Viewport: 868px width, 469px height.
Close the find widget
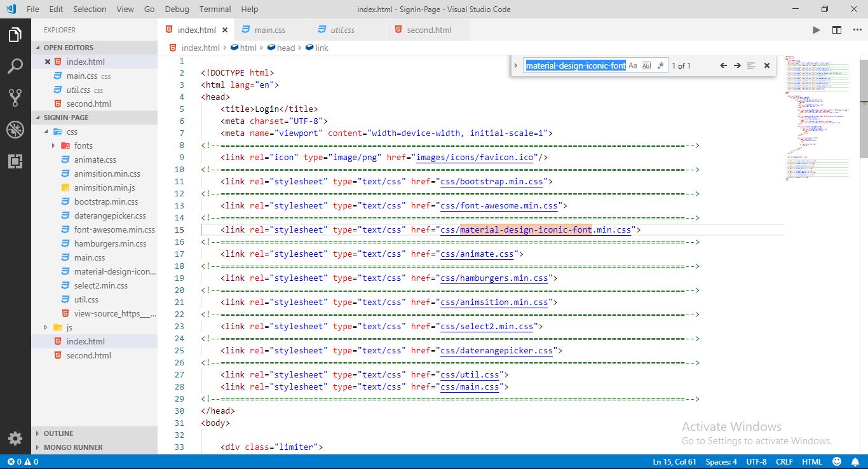[766, 65]
